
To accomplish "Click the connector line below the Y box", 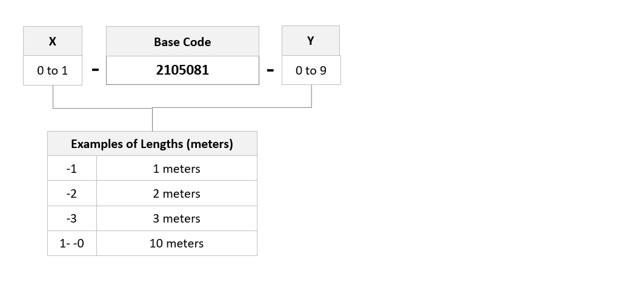I will [311, 96].
